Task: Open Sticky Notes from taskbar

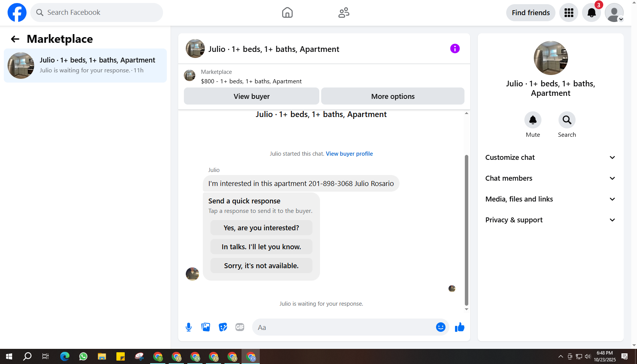Action: click(x=121, y=356)
